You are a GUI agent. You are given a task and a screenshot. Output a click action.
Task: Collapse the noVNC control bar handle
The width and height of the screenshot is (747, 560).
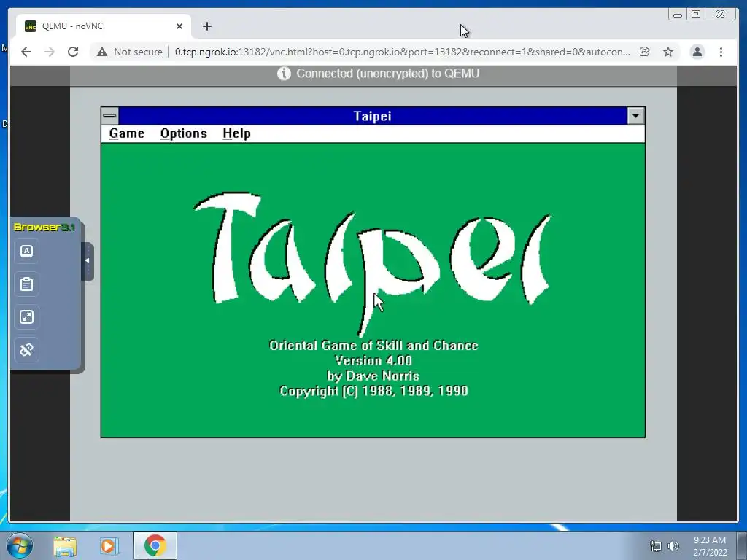click(x=88, y=261)
